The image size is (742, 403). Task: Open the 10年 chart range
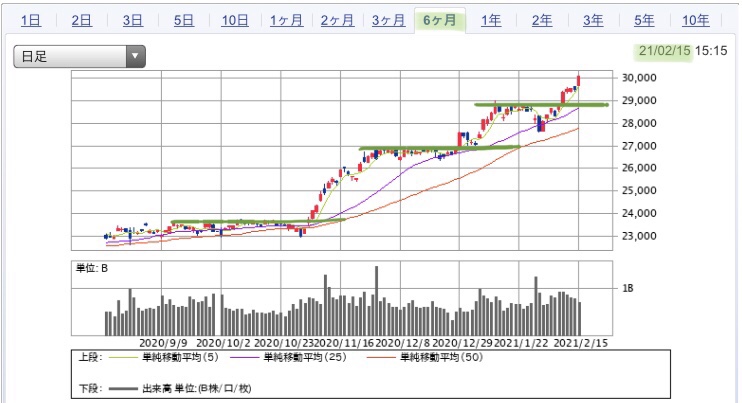pos(695,20)
